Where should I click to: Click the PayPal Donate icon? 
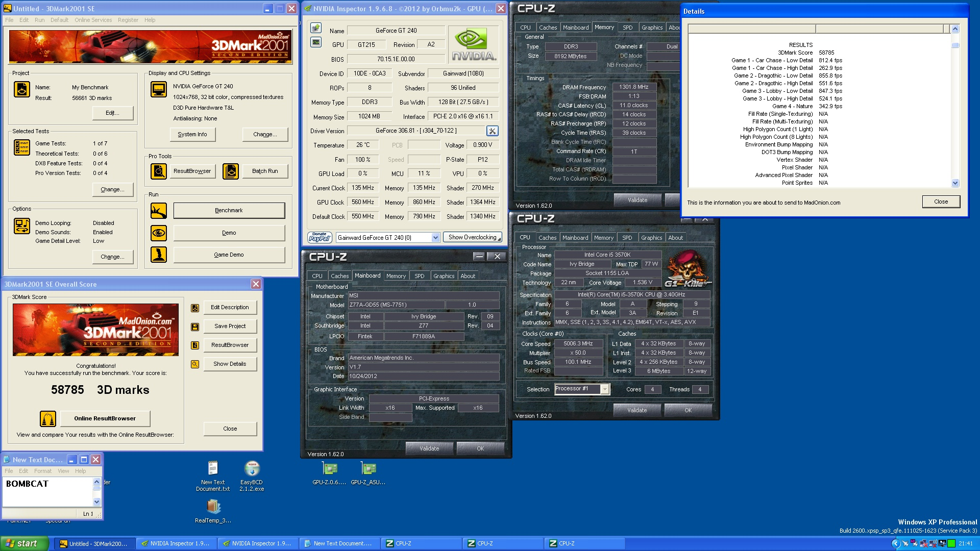coord(320,237)
